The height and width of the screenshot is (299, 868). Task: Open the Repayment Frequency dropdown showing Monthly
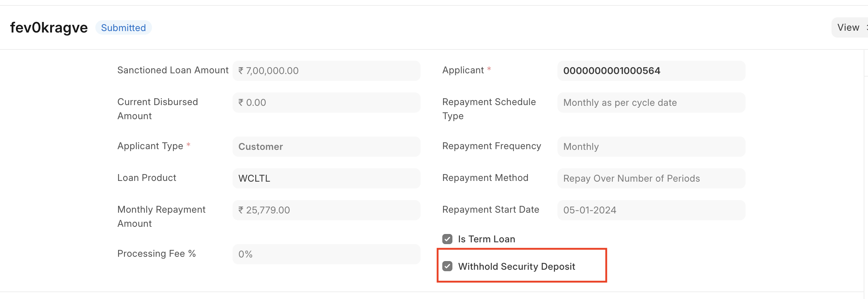coord(651,147)
